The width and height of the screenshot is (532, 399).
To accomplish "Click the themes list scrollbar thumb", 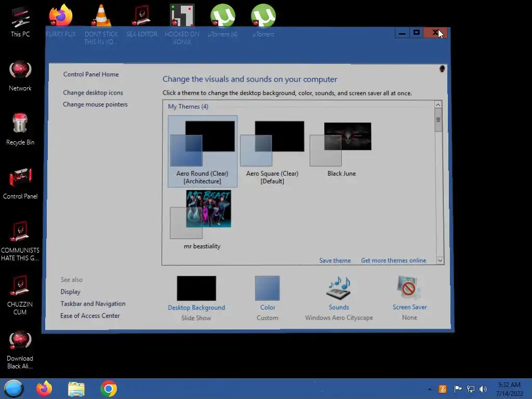I will [438, 120].
